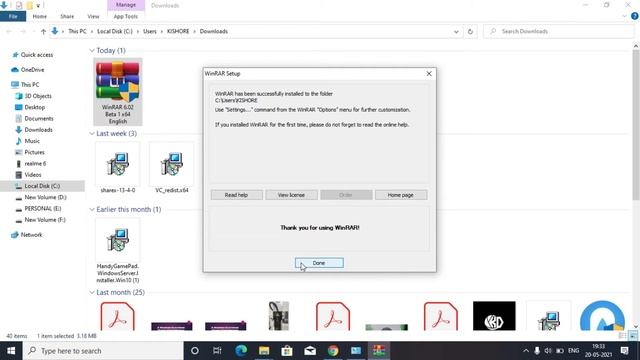Image resolution: width=640 pixels, height=360 pixels.
Task: Open the Windows Start menu
Action: (11, 351)
